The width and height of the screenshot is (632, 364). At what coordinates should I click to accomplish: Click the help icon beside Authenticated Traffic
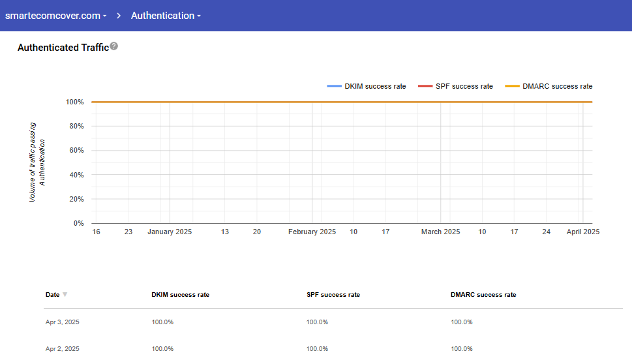114,46
